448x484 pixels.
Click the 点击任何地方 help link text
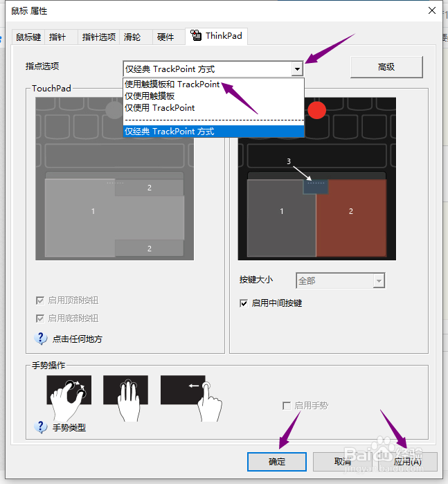(x=77, y=339)
